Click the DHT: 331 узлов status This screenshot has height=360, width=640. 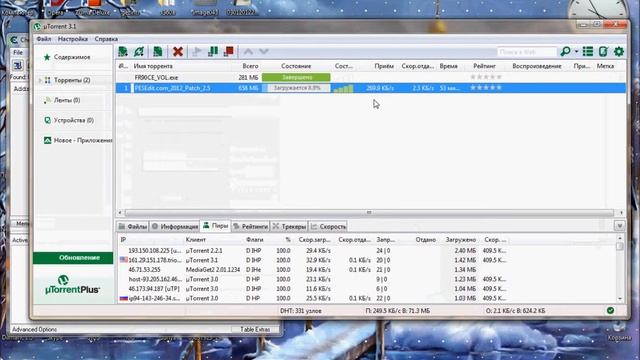point(301,311)
